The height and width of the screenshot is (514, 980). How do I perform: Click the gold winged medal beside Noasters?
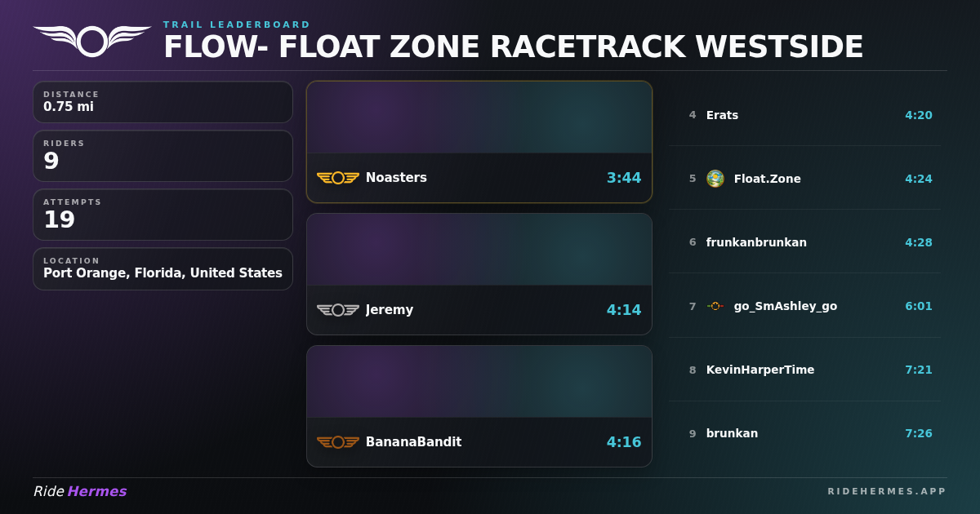338,178
